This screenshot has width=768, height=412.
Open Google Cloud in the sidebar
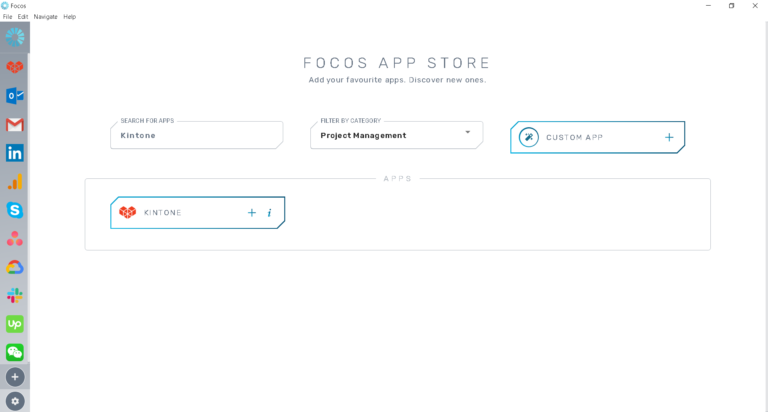[15, 267]
